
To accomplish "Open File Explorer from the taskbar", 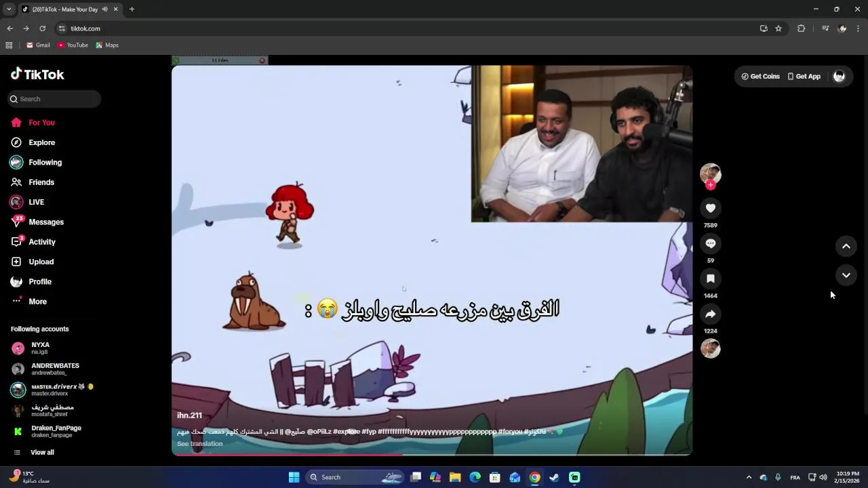I will 455,477.
